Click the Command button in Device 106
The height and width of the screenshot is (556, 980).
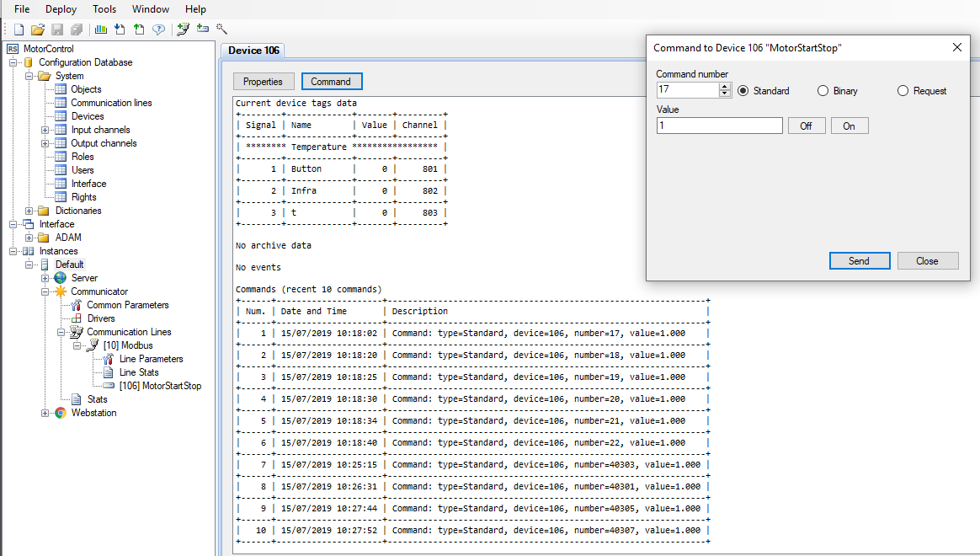(x=331, y=82)
